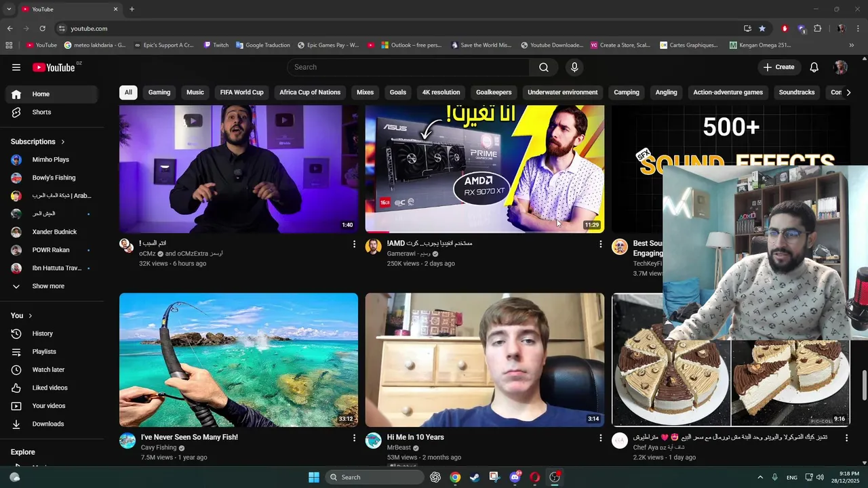Open Hi Me In 10 Years title
The width and height of the screenshot is (868, 488).
415,437
